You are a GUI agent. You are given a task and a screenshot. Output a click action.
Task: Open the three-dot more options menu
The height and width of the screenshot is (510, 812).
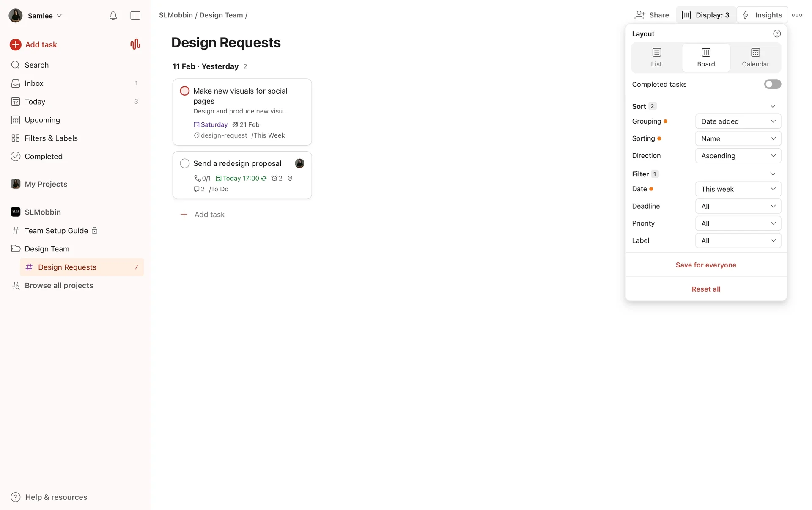tap(797, 15)
